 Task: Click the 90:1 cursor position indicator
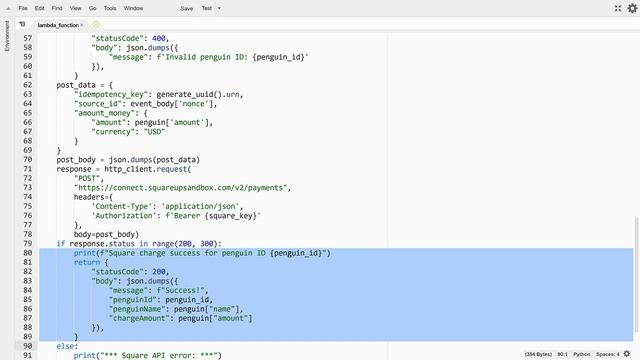click(562, 354)
